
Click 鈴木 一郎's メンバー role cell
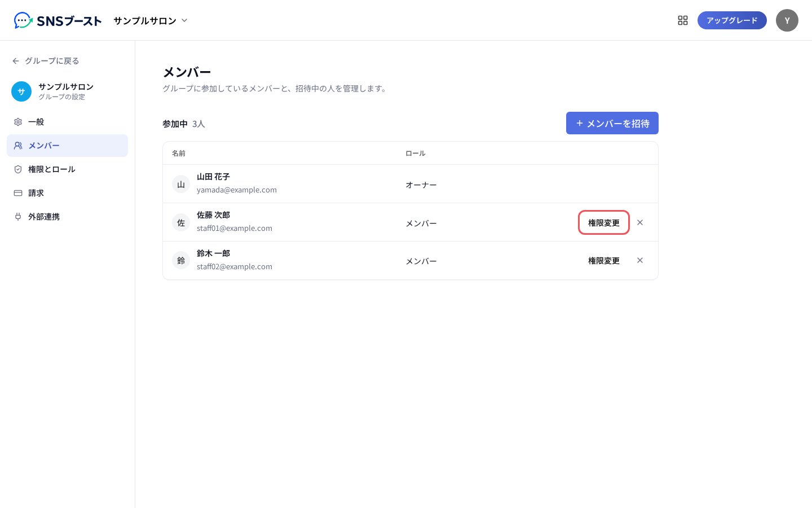[421, 261]
